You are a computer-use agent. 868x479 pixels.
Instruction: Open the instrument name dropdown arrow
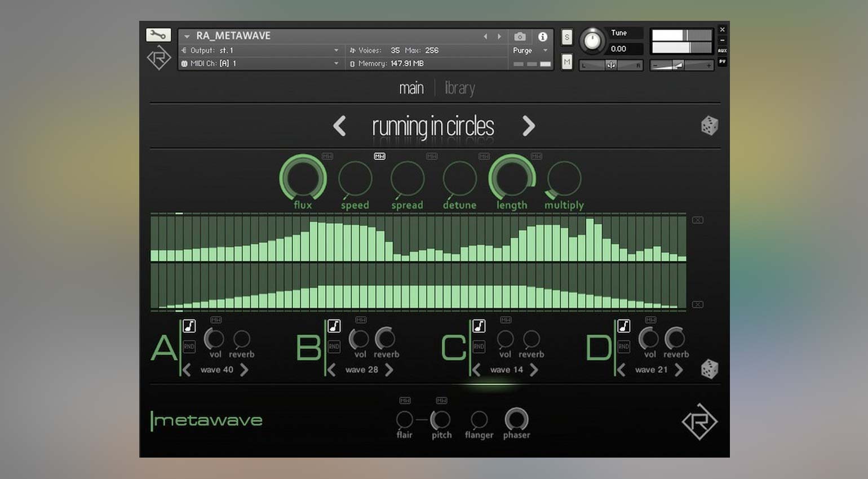pos(187,37)
